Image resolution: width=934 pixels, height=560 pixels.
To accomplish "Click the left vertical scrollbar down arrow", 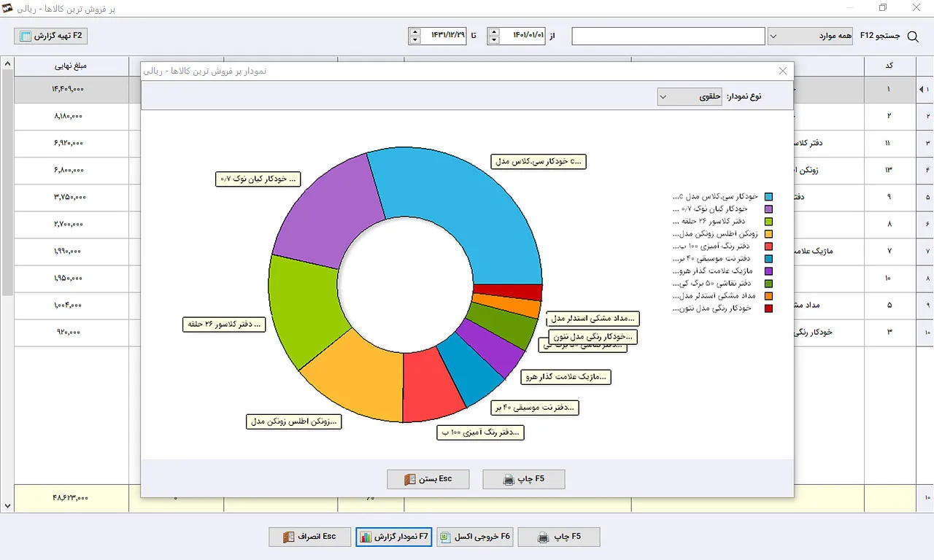I will coord(7,505).
